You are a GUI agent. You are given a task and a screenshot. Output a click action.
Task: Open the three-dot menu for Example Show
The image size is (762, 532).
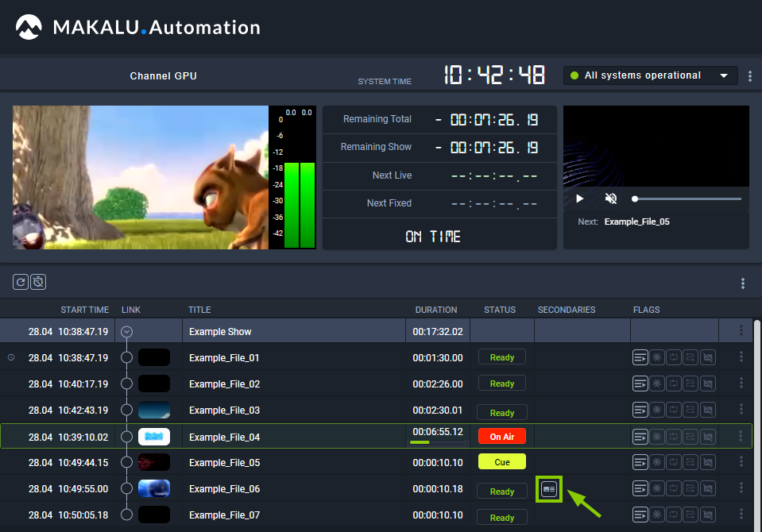pos(741,331)
